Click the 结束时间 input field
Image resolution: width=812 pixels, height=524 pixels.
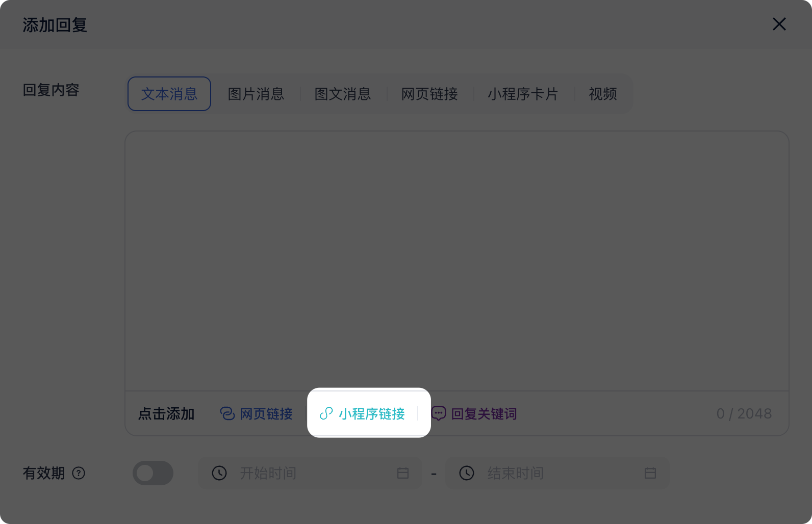coord(557,473)
